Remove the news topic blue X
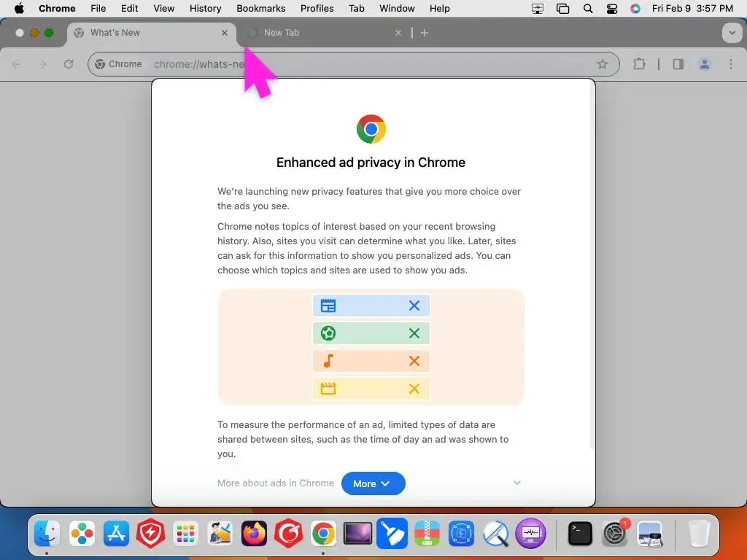Screen dimensions: 747x560 pyautogui.click(x=414, y=306)
